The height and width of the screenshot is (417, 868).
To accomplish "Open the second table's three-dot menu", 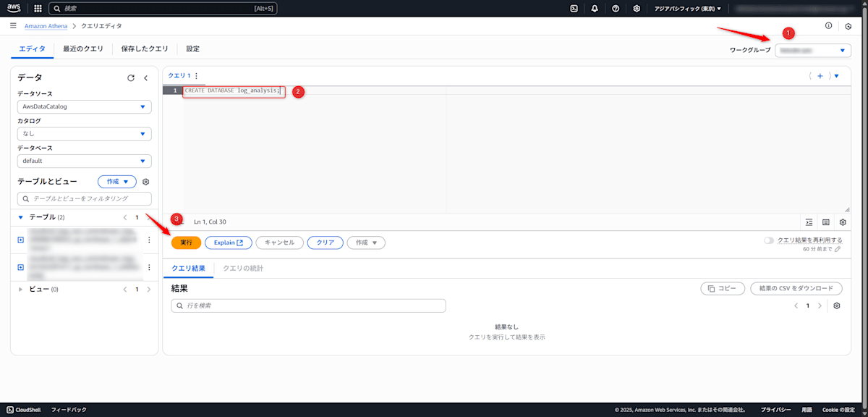I will click(149, 268).
